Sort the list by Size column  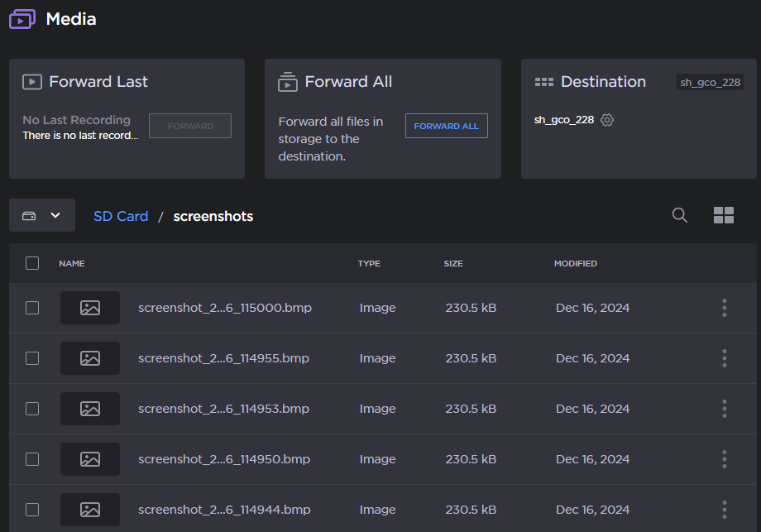[453, 264]
